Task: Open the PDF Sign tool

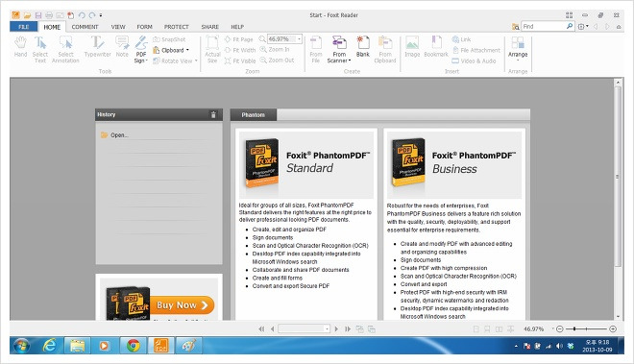Action: [x=140, y=49]
